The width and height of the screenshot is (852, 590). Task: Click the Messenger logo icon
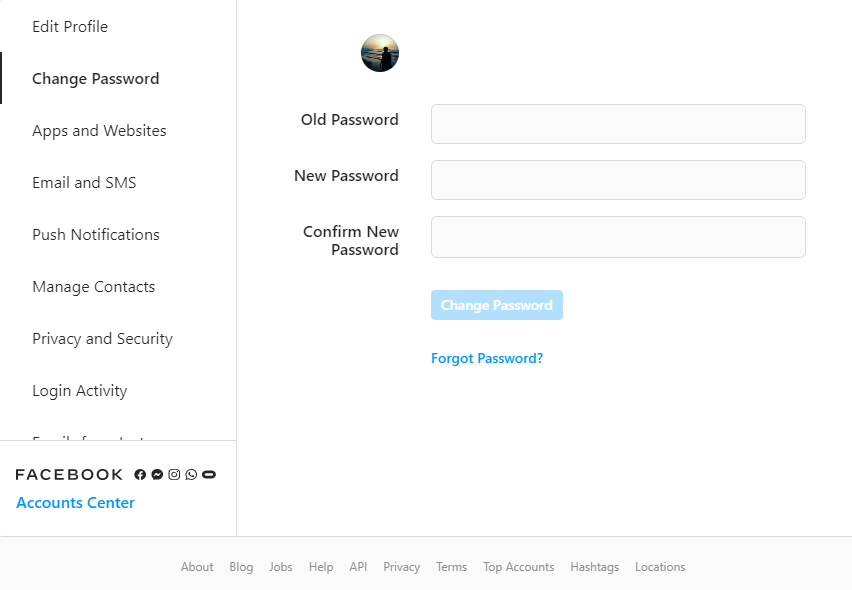(157, 474)
